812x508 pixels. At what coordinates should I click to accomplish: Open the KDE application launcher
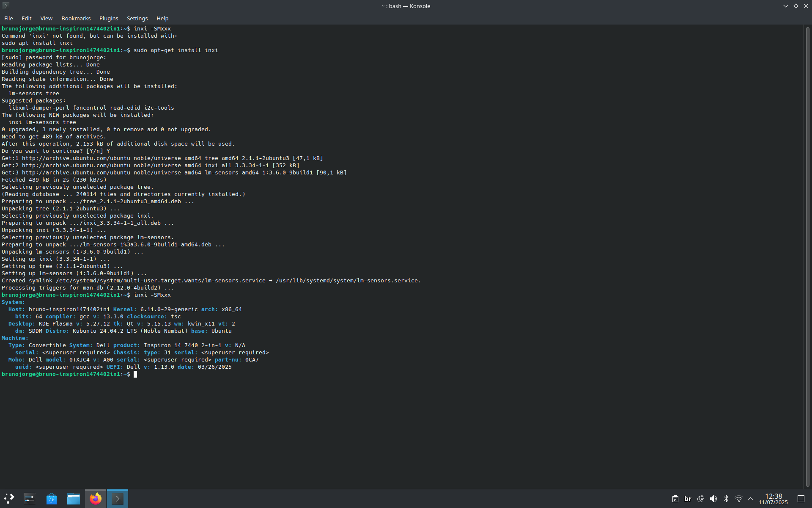pyautogui.click(x=9, y=498)
